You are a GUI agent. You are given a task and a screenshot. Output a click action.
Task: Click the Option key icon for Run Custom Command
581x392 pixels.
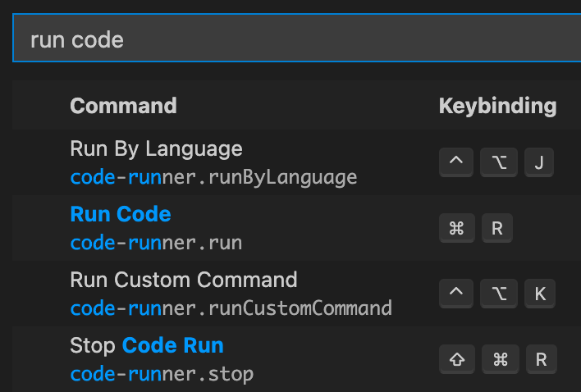point(498,293)
